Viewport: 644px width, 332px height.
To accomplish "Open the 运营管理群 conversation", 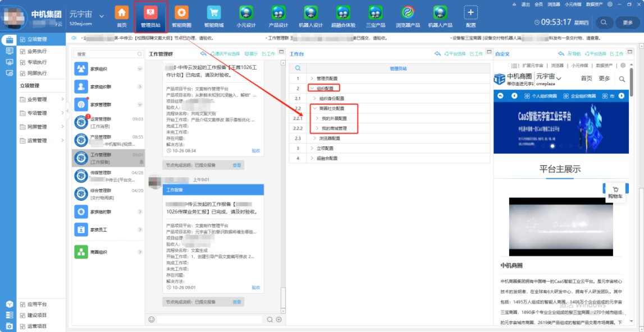I will 108,122.
